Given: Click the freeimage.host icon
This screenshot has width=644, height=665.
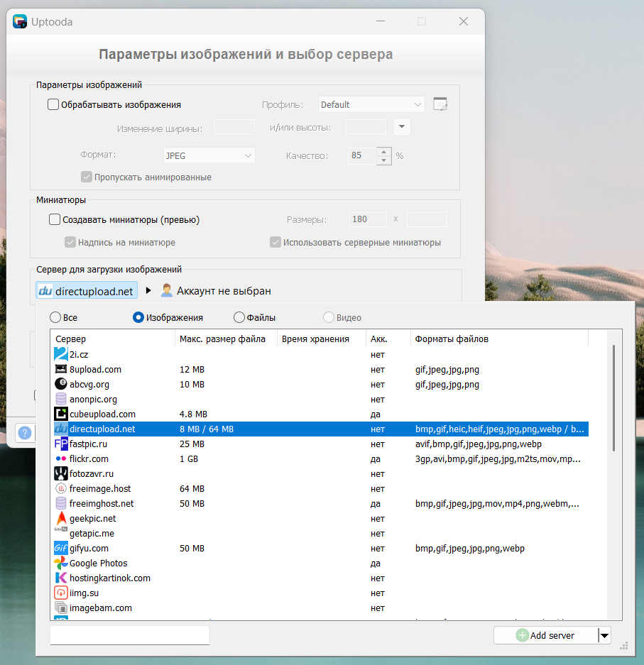Looking at the screenshot, I should coord(61,488).
